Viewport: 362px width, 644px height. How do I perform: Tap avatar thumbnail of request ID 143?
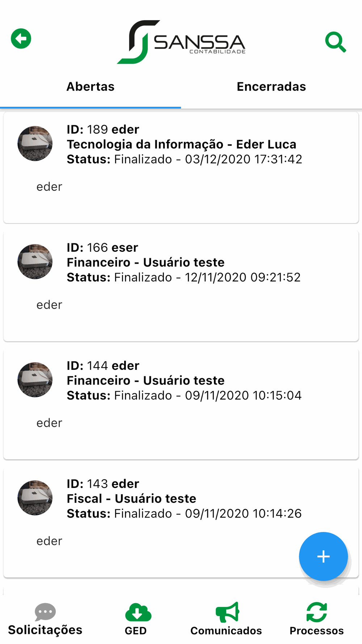coord(35,498)
